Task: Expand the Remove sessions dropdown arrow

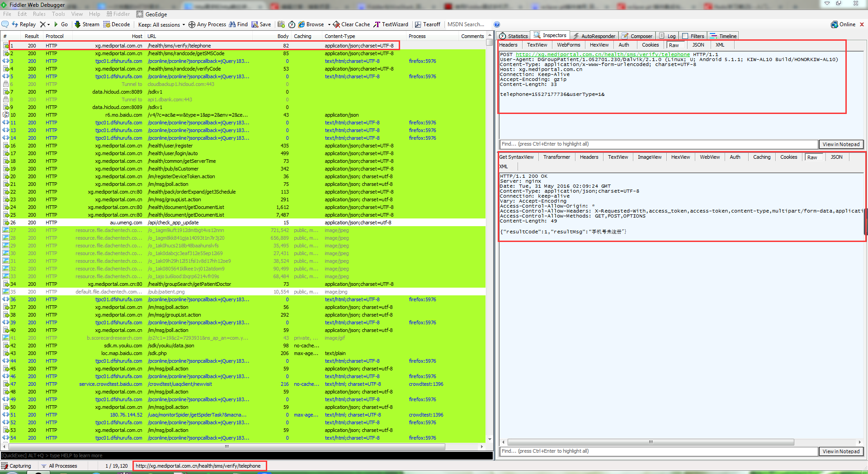Action: [48, 24]
